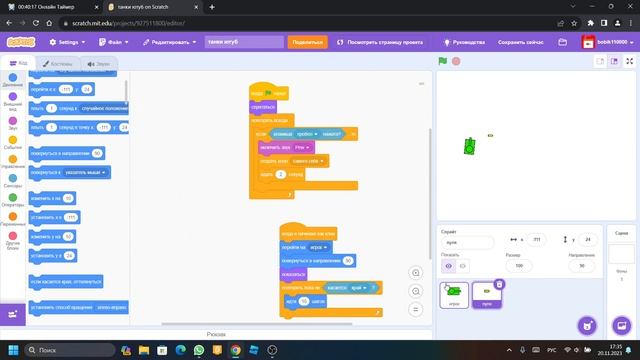The height and width of the screenshot is (360, 640).
Task: Open Chrome from the Windows taskbar
Action: point(236,350)
